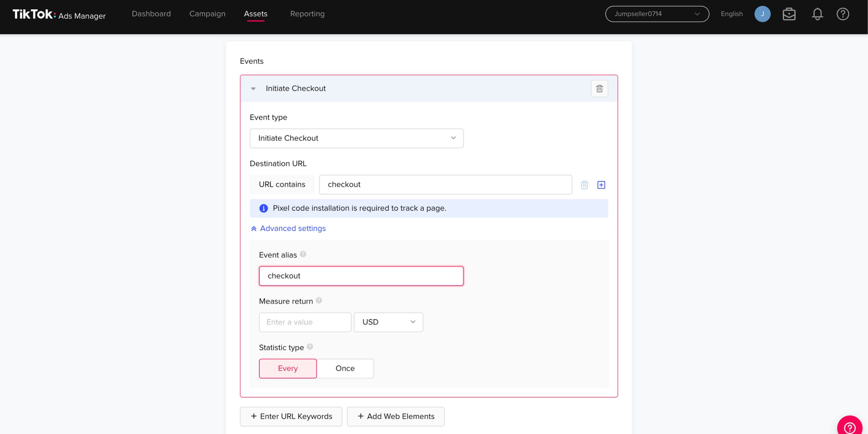This screenshot has height=434, width=868.
Task: Open the USD currency dropdown
Action: coord(388,322)
